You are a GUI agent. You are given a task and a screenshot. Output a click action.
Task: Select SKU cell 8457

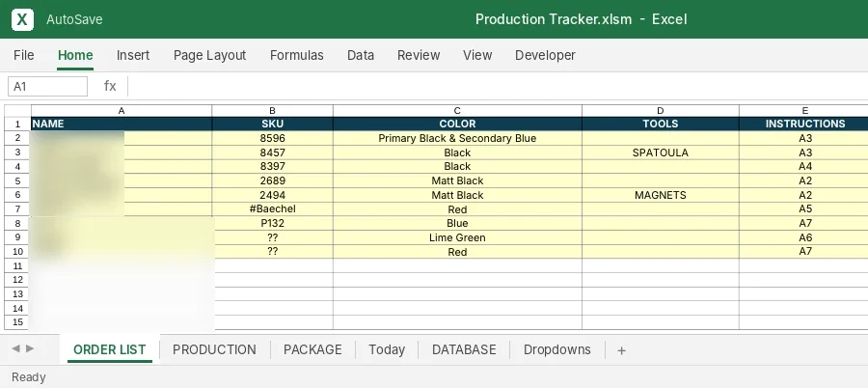click(272, 152)
